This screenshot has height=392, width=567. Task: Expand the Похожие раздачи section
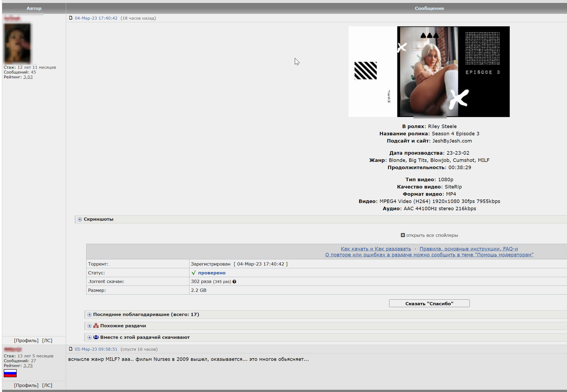(89, 326)
